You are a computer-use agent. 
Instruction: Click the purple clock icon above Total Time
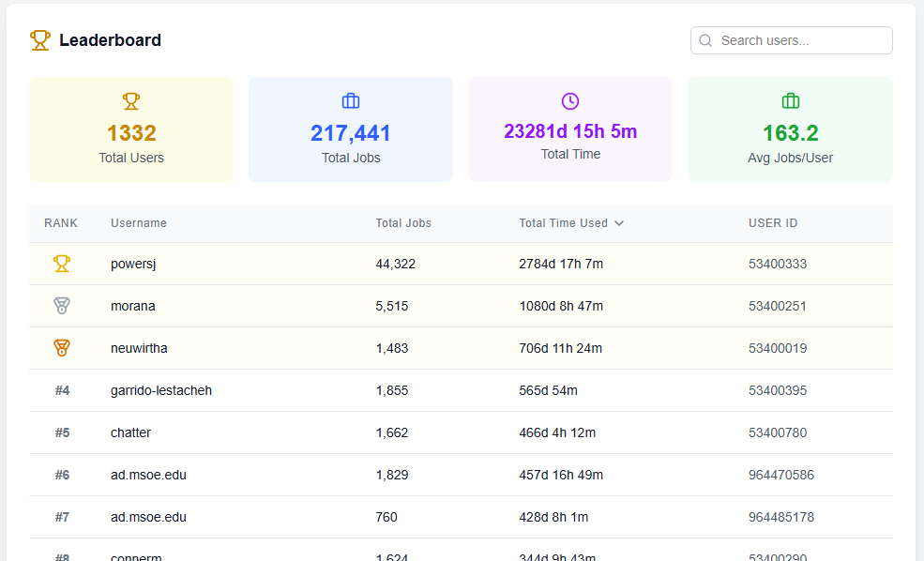click(x=570, y=100)
